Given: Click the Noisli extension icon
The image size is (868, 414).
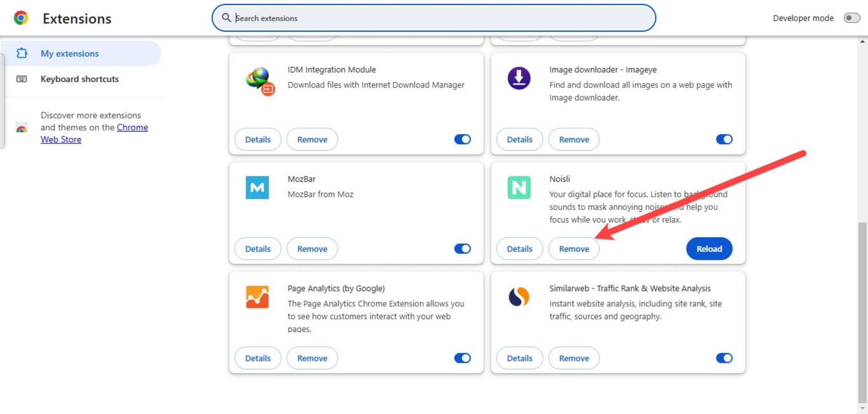Looking at the screenshot, I should 519,187.
